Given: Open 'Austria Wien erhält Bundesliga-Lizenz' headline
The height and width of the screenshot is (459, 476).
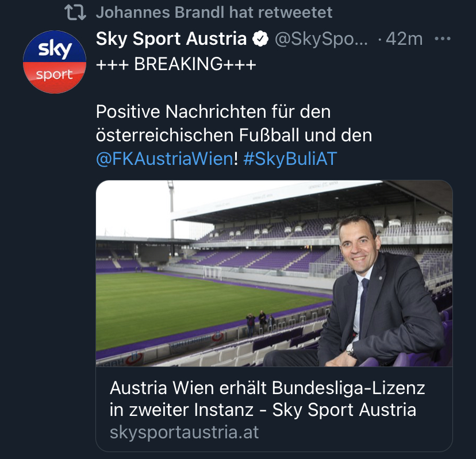Looking at the screenshot, I should pos(267,388).
